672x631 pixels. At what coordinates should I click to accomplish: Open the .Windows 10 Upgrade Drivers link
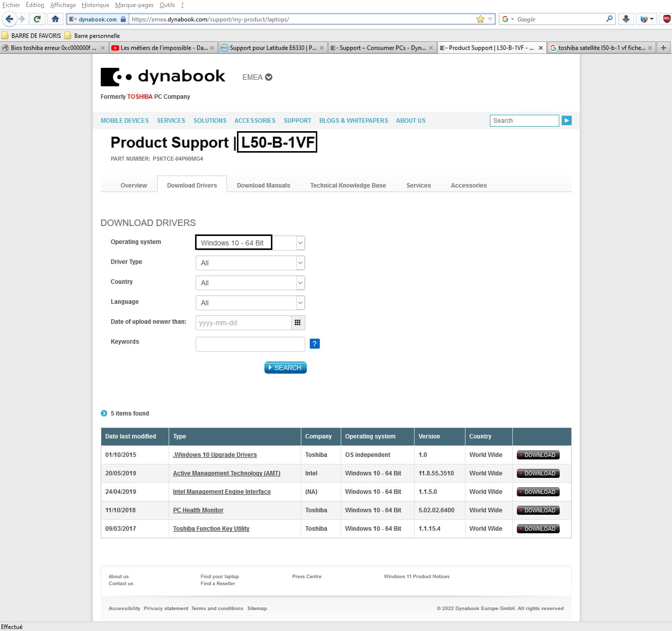click(x=215, y=455)
